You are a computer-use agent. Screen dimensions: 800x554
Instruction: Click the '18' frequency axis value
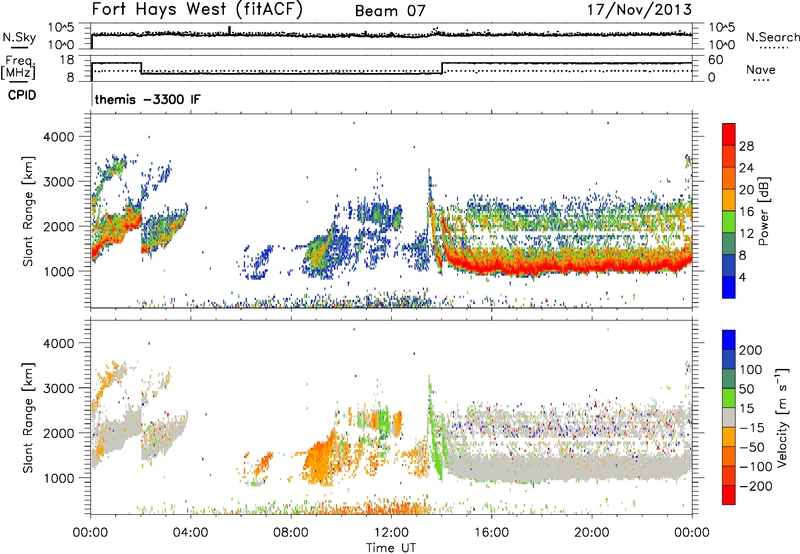point(67,60)
